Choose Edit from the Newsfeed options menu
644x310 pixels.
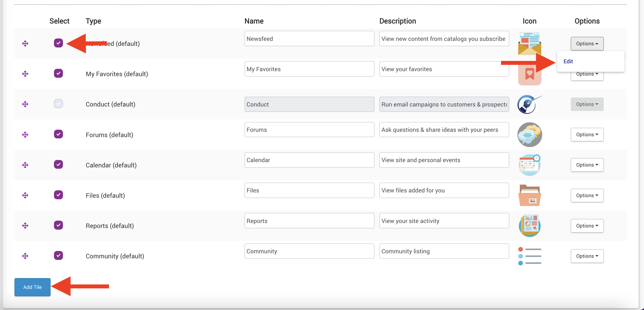(568, 61)
